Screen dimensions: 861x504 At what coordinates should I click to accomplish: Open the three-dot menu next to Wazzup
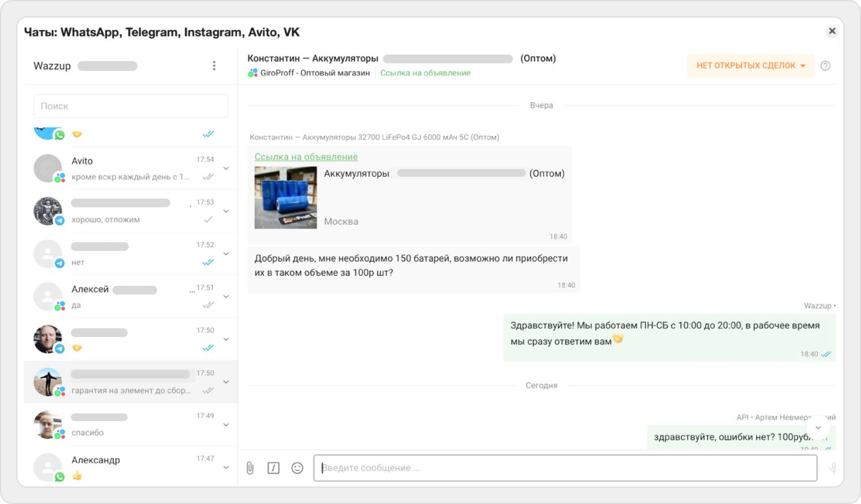(214, 66)
